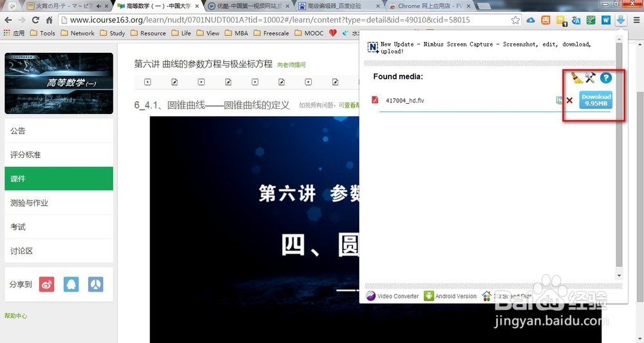This screenshot has width=644, height=343.
Task: Select 课件 in the sidebar
Action: point(59,179)
